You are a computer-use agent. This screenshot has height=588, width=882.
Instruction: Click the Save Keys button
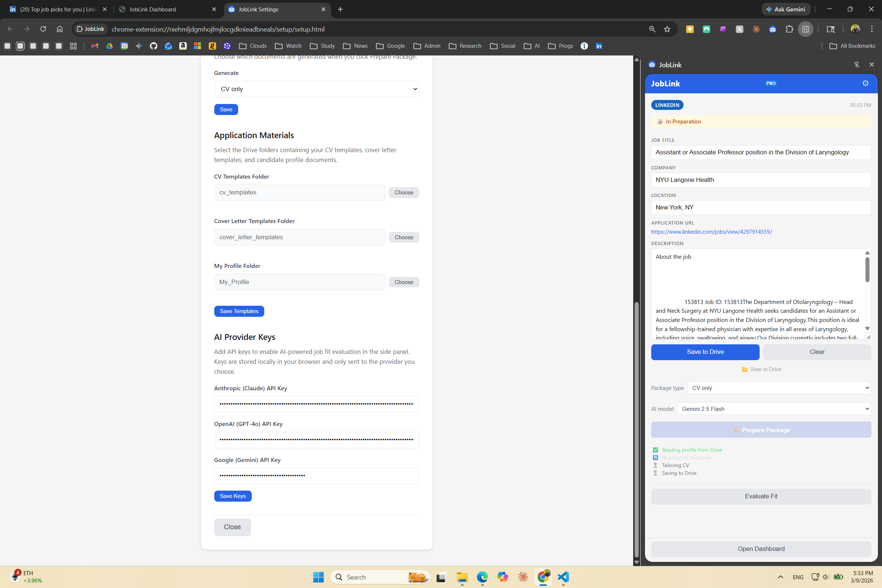pyautogui.click(x=233, y=496)
